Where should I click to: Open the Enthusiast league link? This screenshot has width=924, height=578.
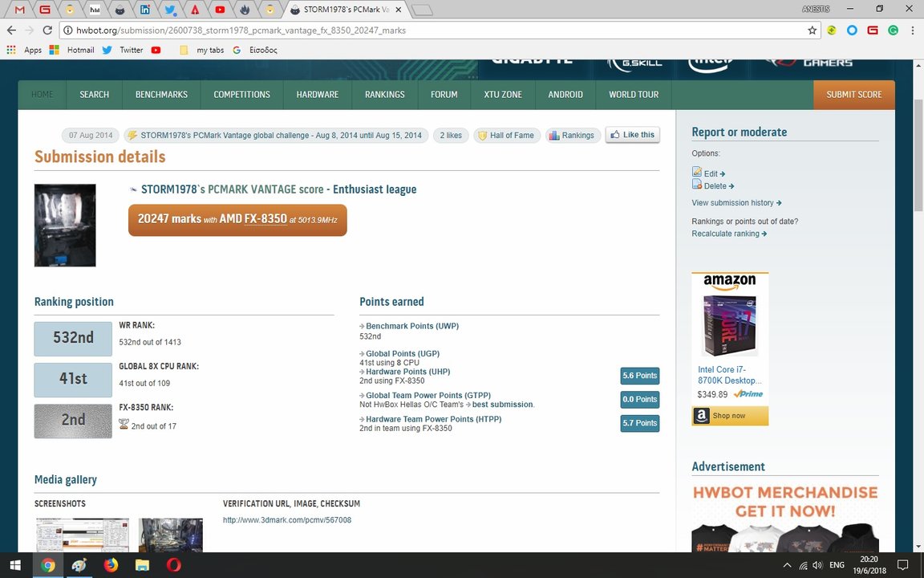[x=375, y=189]
